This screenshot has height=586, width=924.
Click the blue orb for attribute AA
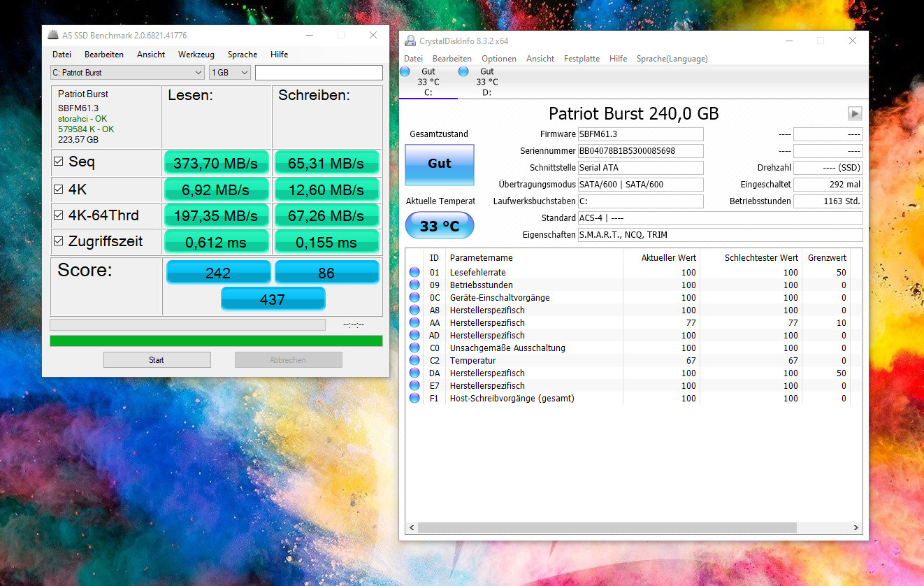point(415,323)
